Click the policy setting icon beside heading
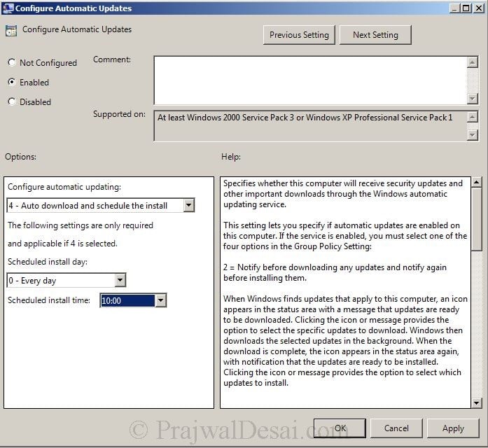This screenshot has width=488, height=448. [x=11, y=31]
